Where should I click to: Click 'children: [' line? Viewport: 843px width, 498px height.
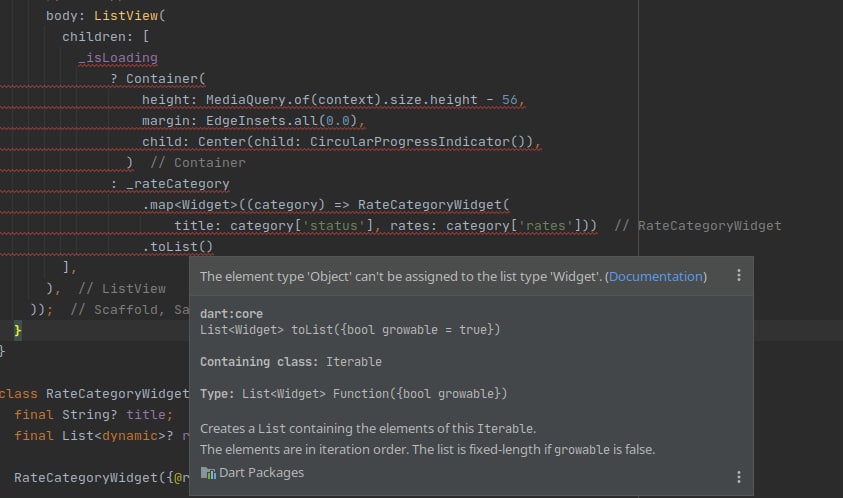[106, 37]
